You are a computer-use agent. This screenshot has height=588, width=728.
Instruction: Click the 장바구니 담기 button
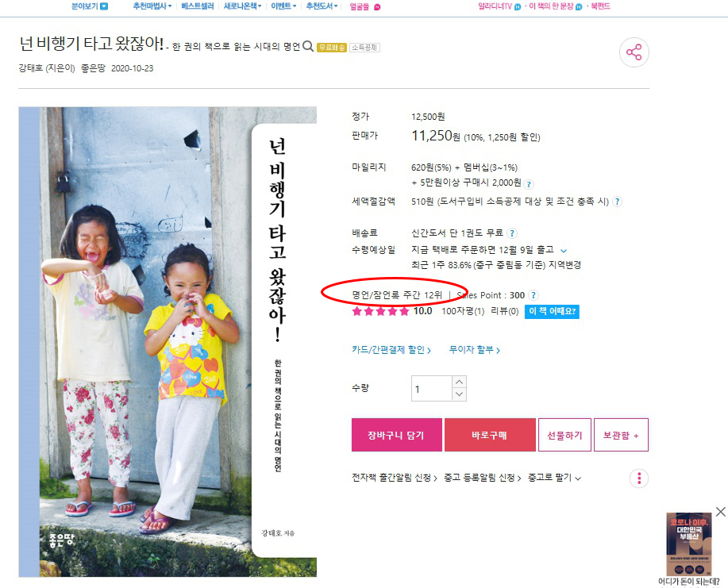tap(396, 435)
